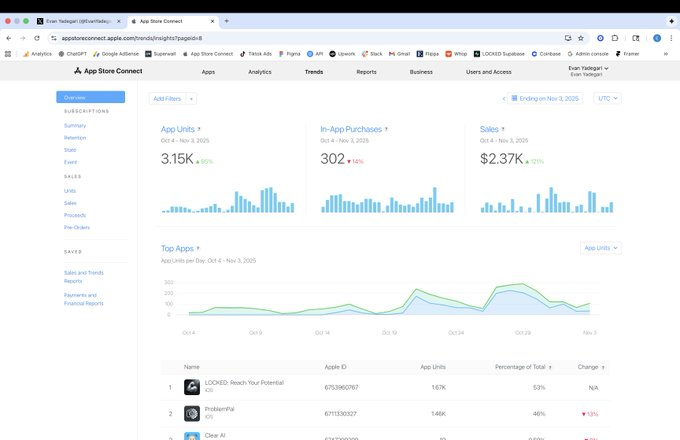680x440 pixels.
Task: Show help for App Units question mark
Action: (x=199, y=129)
